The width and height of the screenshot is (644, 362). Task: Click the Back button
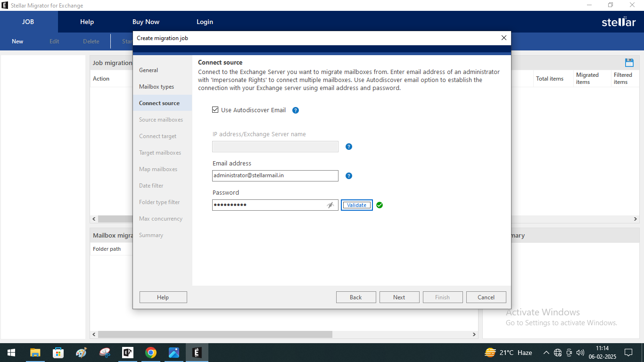click(x=356, y=297)
